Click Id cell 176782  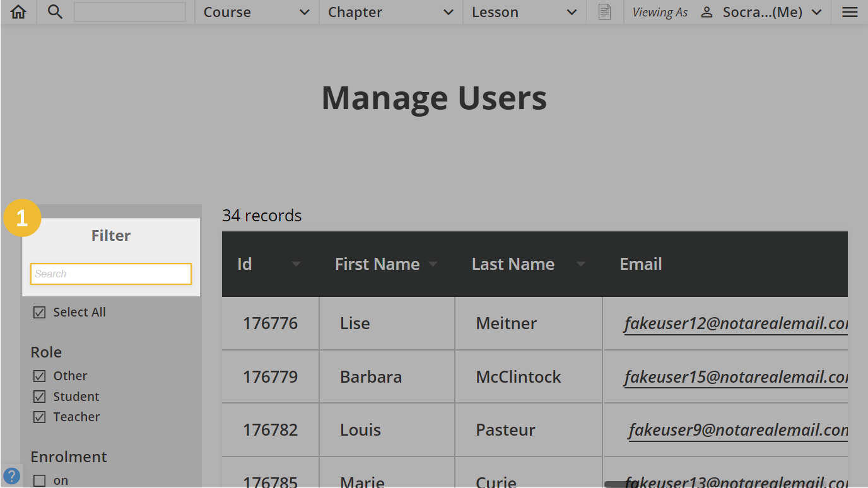coord(270,430)
